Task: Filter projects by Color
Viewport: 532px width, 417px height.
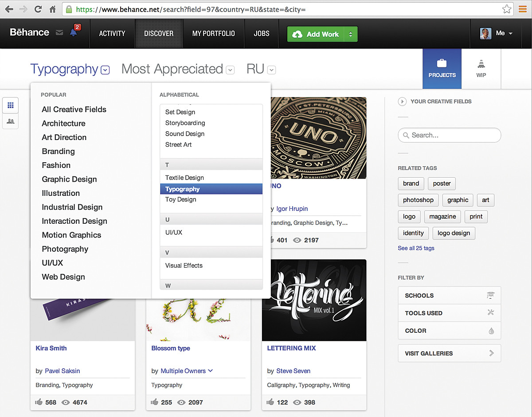Action: [x=449, y=331]
